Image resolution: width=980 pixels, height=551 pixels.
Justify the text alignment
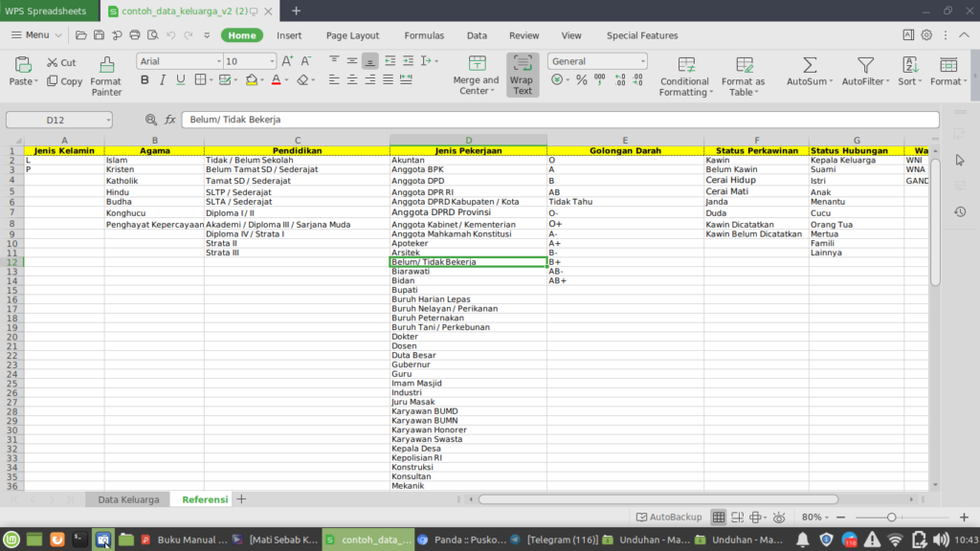click(389, 79)
